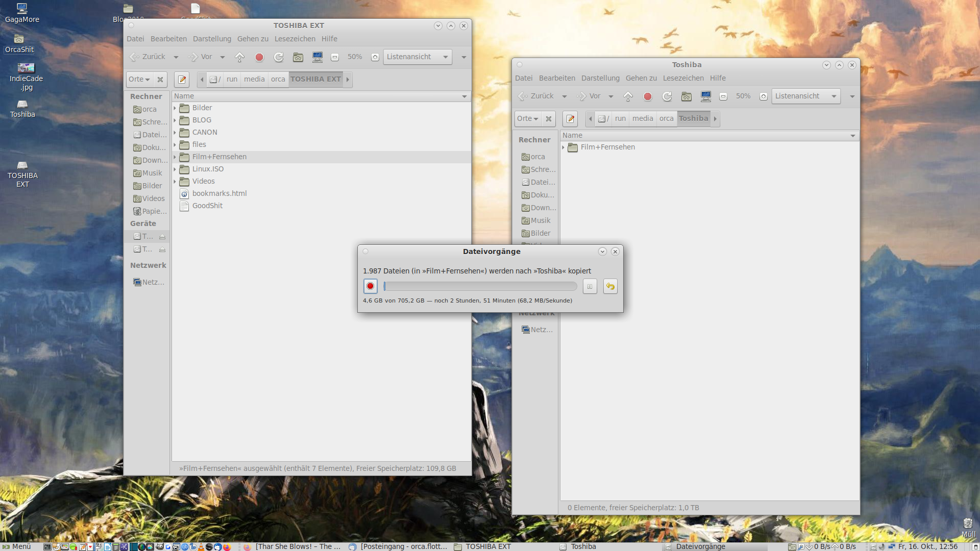The width and height of the screenshot is (980, 551).
Task: Reload the TOSHIBA EXT folder view
Action: (x=279, y=57)
